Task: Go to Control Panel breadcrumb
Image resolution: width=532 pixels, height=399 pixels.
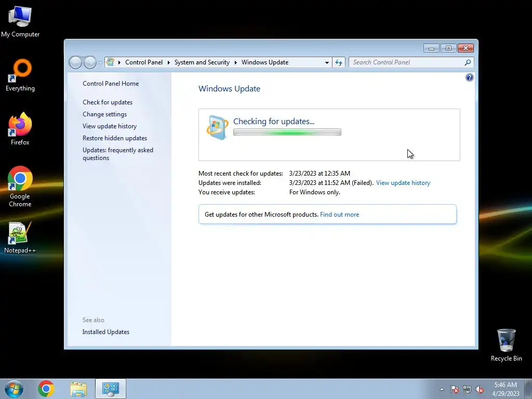Action: pyautogui.click(x=144, y=62)
